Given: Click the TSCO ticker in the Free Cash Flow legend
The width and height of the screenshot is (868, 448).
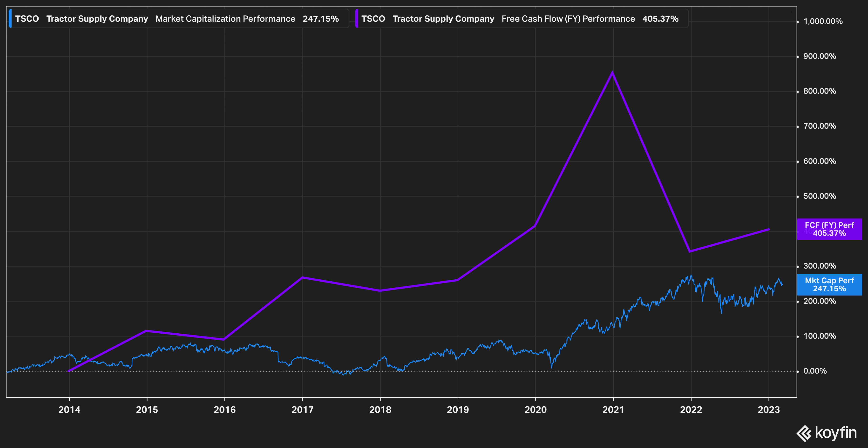Looking at the screenshot, I should (373, 19).
